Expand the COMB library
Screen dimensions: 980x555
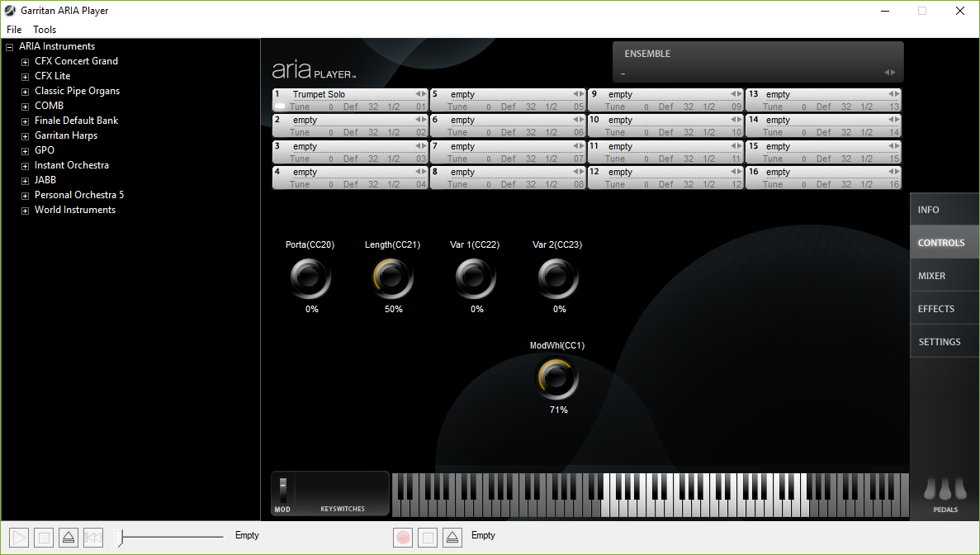pos(25,107)
